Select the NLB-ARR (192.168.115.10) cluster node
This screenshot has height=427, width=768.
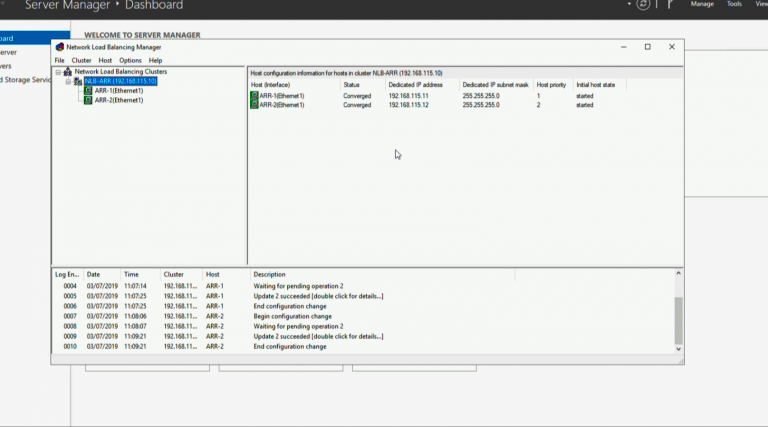[120, 81]
